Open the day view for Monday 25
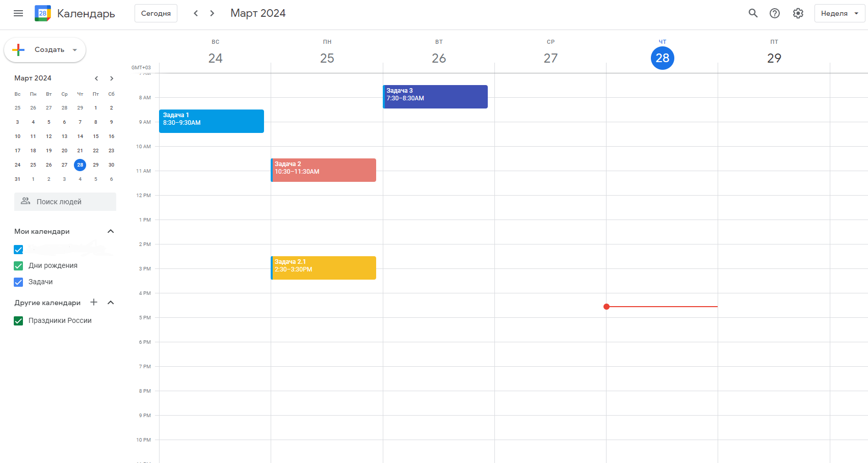Screen dimensions: 868x463 coord(327,58)
